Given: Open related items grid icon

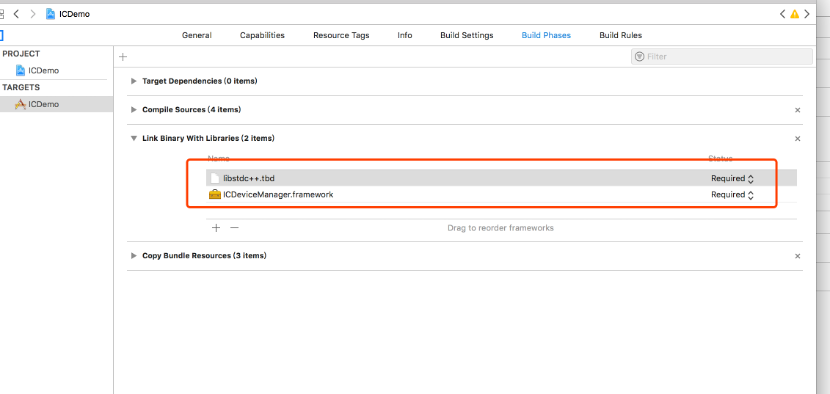Looking at the screenshot, I should coord(2,14).
